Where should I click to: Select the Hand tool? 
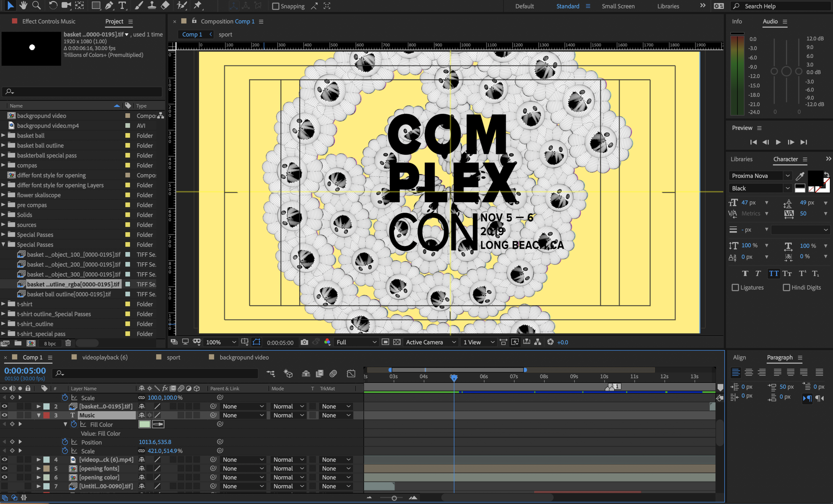tap(23, 5)
